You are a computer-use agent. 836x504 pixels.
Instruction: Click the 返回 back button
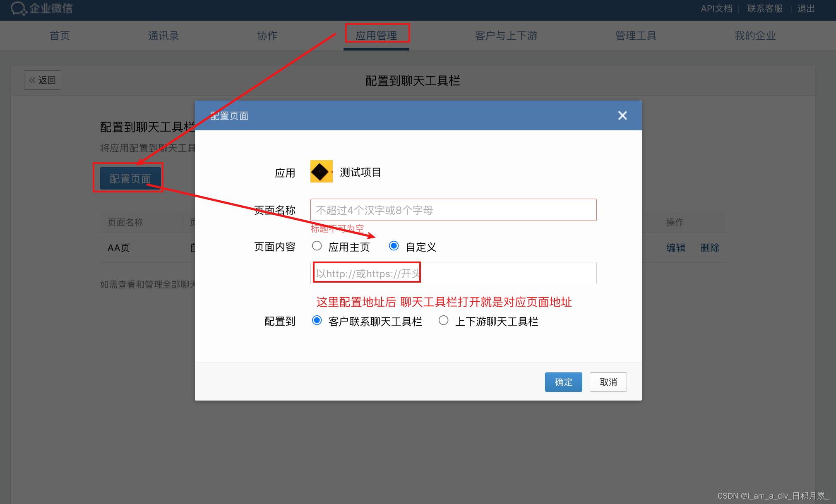pyautogui.click(x=43, y=80)
